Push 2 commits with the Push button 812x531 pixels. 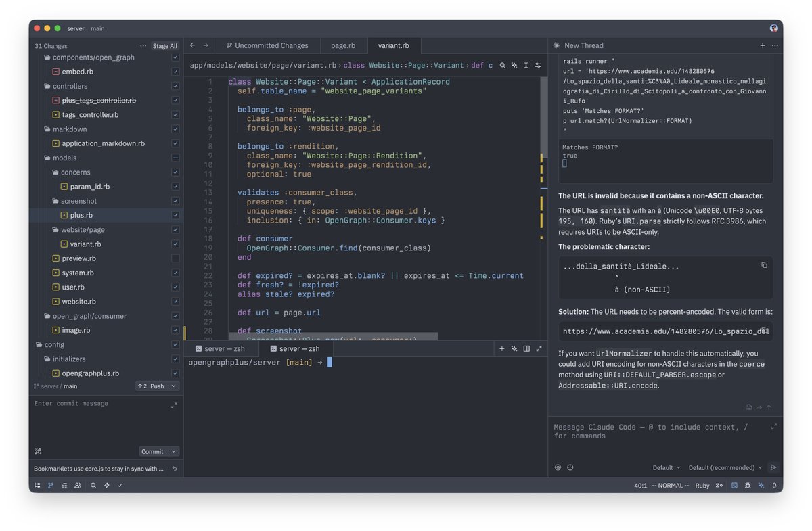152,386
